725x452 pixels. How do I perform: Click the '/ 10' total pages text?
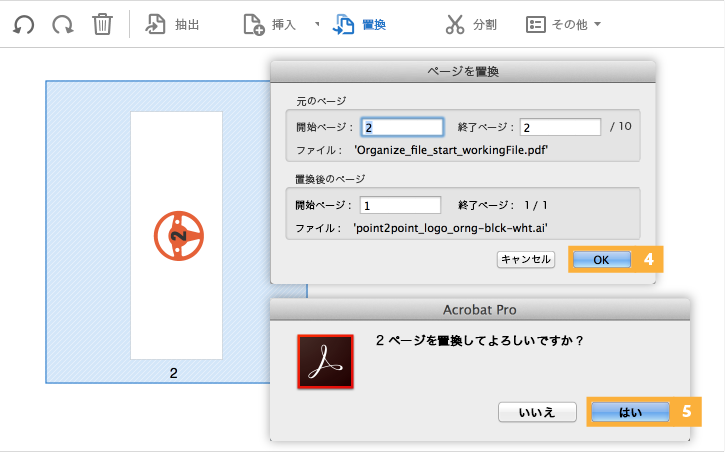point(621,126)
